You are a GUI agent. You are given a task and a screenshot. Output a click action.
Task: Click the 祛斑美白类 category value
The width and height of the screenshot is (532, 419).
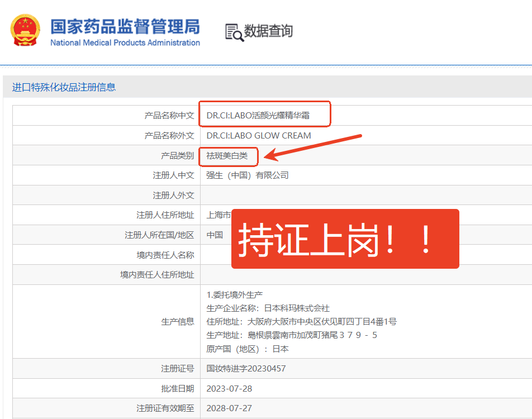(x=227, y=156)
